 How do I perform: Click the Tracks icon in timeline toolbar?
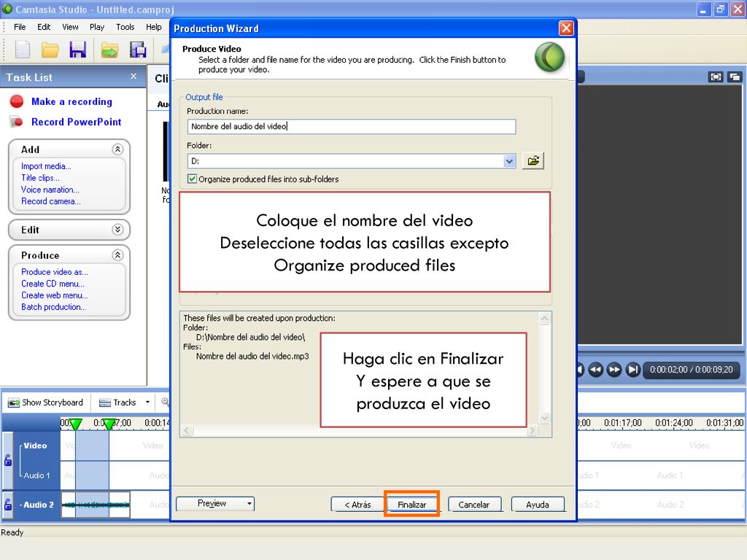pyautogui.click(x=105, y=402)
